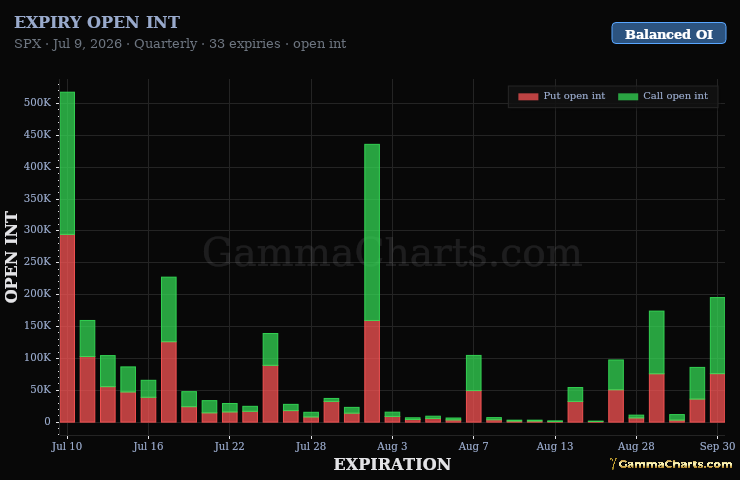Click the EXPIRATION axis title
The height and width of the screenshot is (480, 740).
tap(392, 464)
